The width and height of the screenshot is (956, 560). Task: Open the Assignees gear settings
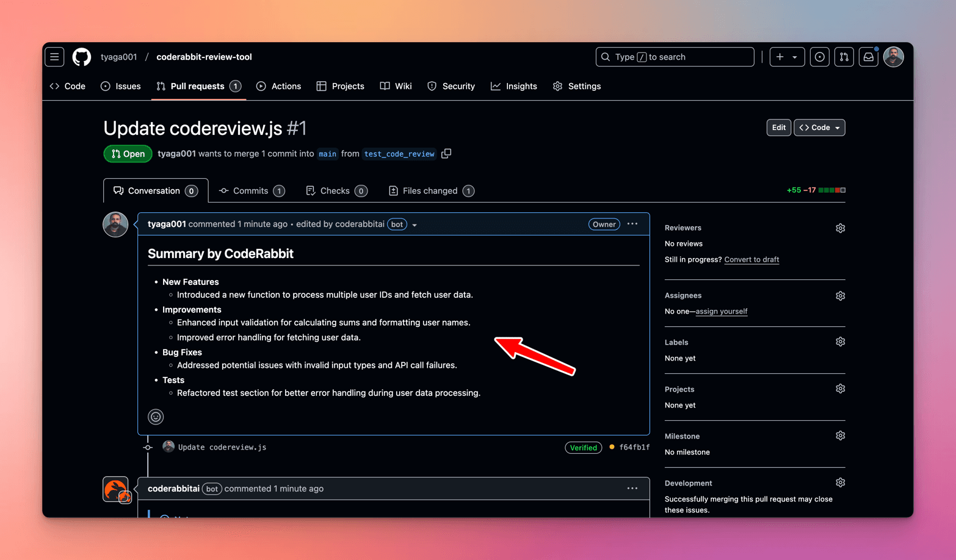841,296
